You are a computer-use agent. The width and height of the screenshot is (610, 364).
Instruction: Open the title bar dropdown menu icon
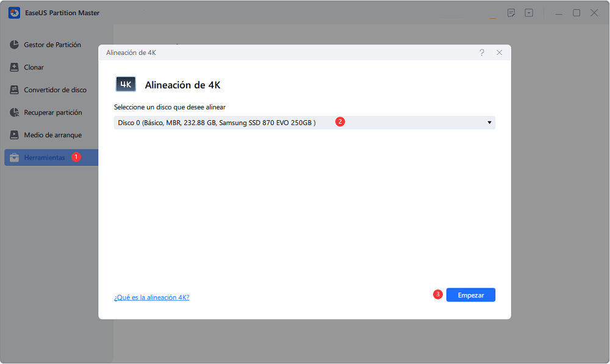pyautogui.click(x=529, y=13)
